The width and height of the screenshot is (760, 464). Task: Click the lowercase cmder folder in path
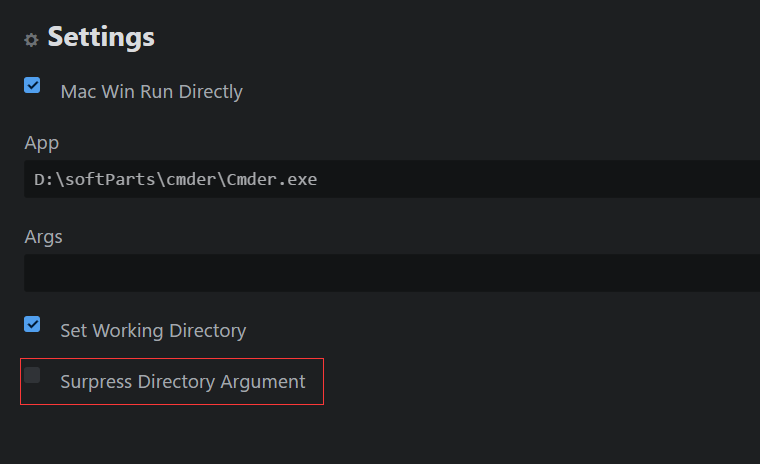click(x=191, y=179)
